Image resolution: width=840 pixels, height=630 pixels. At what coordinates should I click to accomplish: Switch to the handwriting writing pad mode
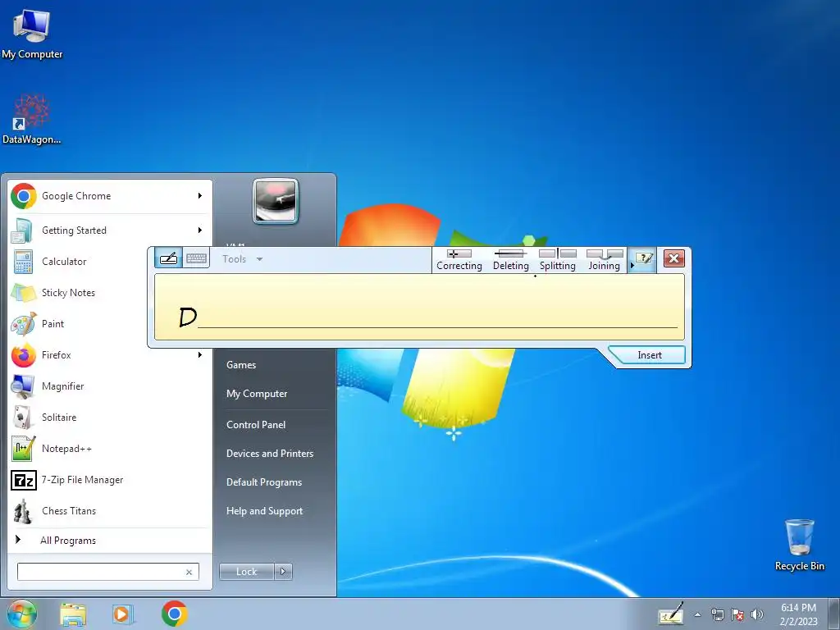point(169,258)
